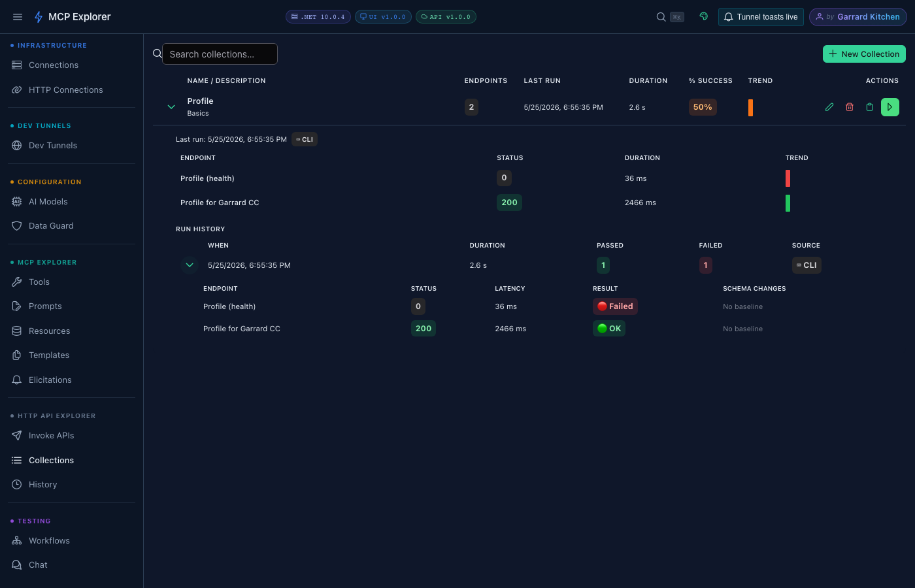
Task: Collapse the Profile collection row chevron
Action: (x=171, y=107)
